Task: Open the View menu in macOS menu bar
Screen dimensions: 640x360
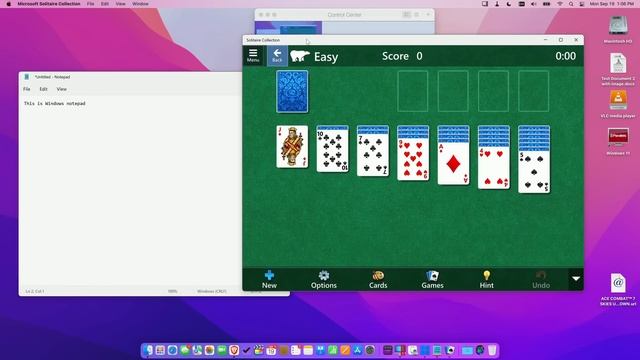Action: coord(120,4)
